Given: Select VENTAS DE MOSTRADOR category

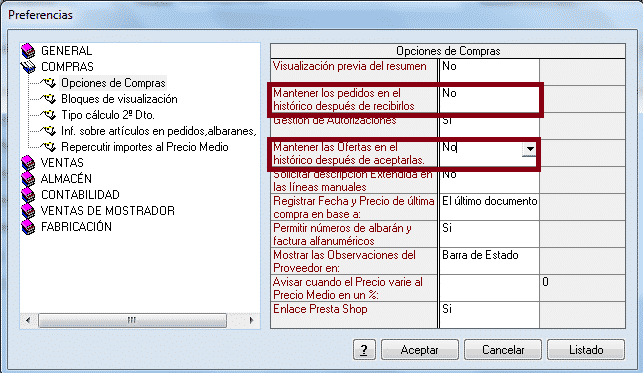Looking at the screenshot, I should [108, 211].
